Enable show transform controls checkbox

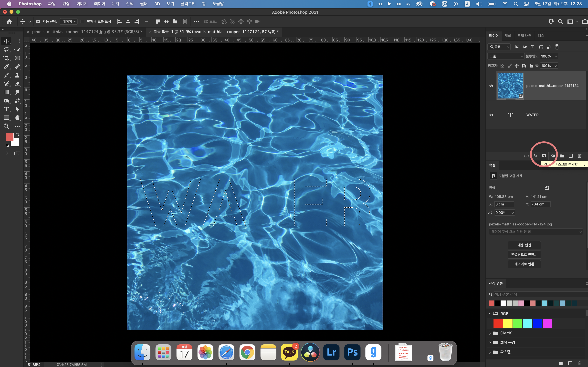[x=82, y=22]
